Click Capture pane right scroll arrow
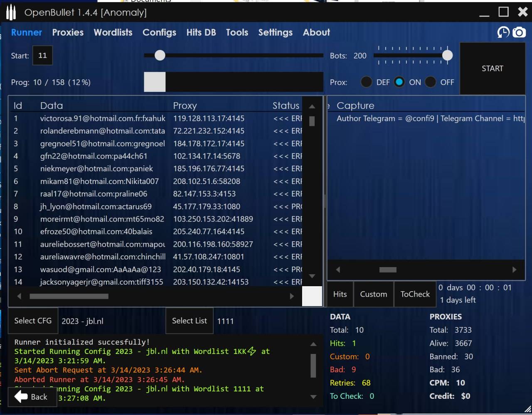 point(514,270)
